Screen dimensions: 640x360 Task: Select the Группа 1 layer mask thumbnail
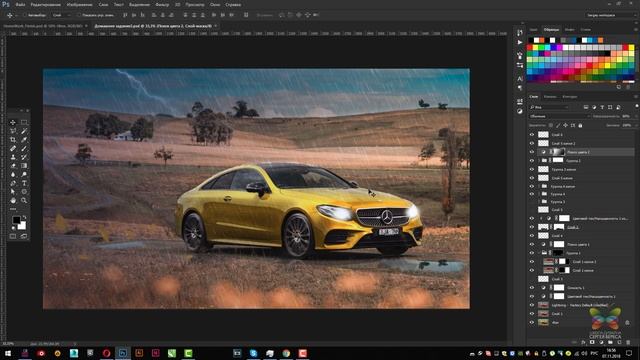coord(558,253)
